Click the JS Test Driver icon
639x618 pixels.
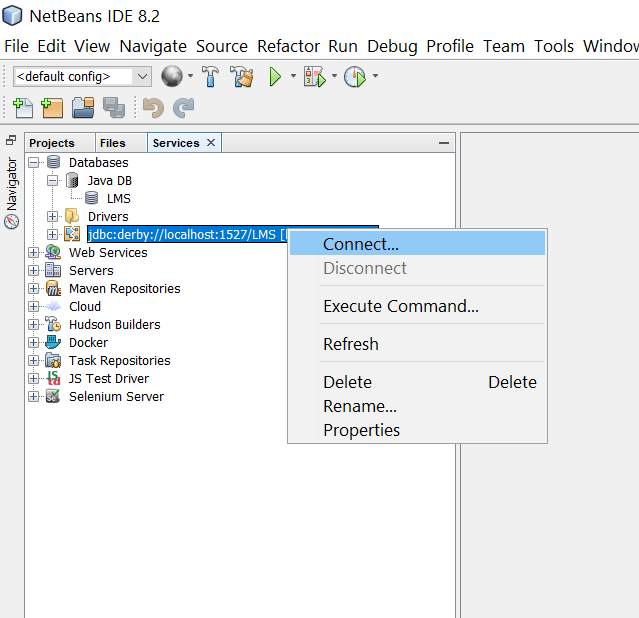53,378
